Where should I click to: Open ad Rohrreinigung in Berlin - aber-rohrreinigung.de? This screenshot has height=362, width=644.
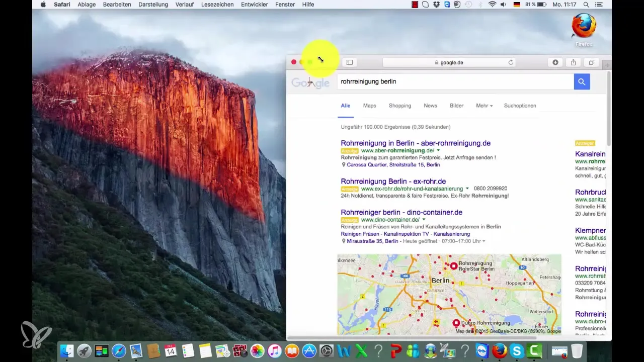(416, 143)
